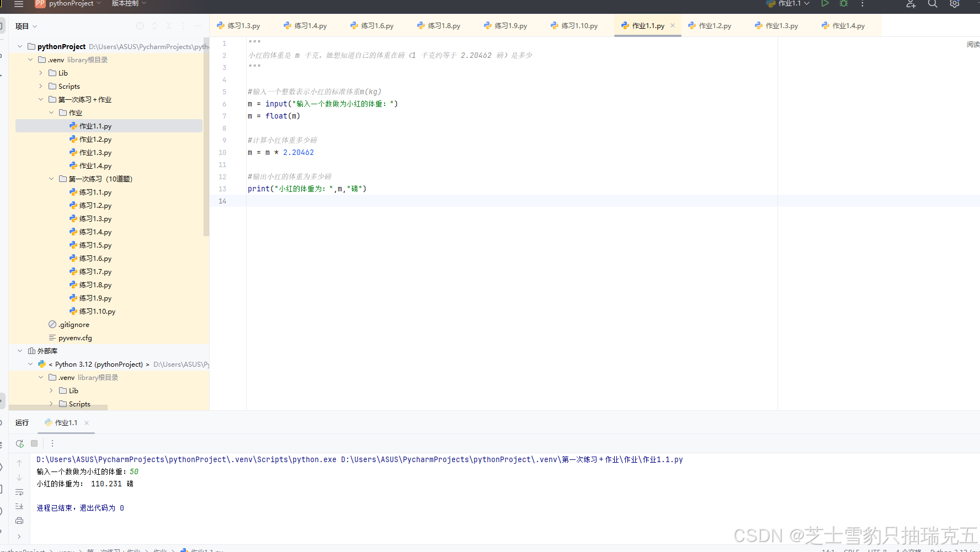Expand the Lib folder in project tree

coord(40,73)
